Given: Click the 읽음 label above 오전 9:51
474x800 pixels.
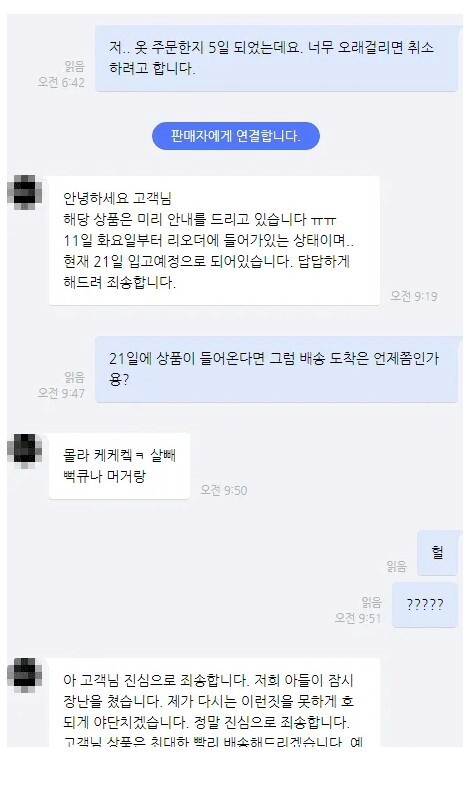Looking at the screenshot, I should click(x=371, y=602).
